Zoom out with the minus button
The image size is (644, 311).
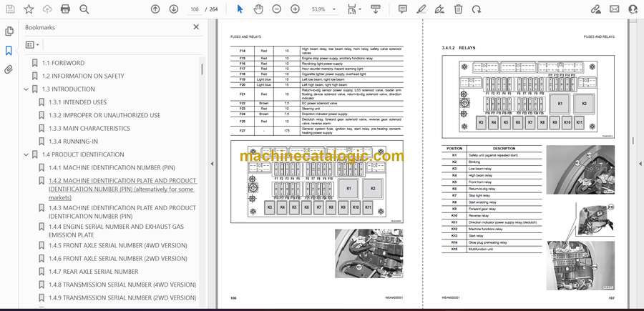tap(277, 9)
